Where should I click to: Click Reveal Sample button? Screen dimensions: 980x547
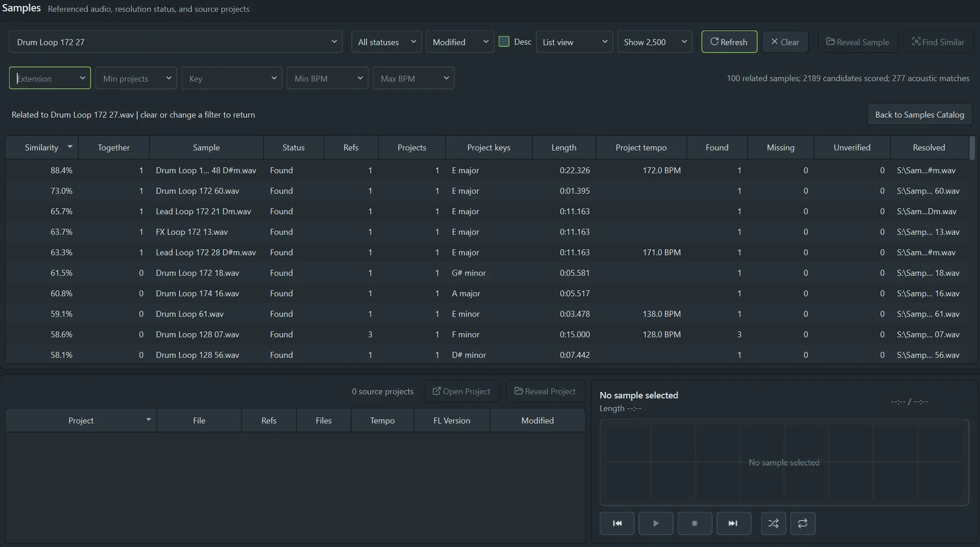(858, 42)
